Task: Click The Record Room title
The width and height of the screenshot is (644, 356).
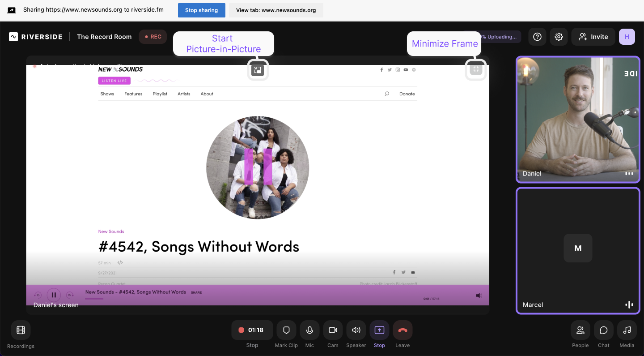Action: 104,37
